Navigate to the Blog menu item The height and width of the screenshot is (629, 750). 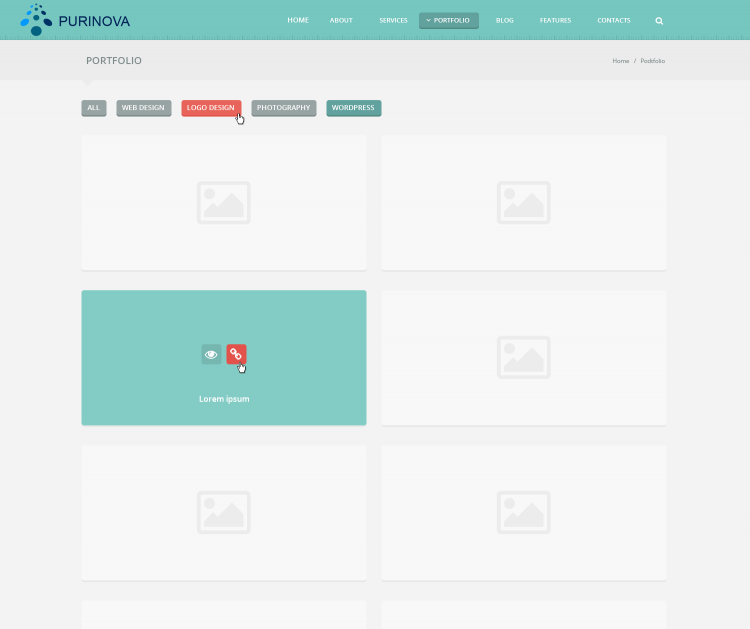coord(505,20)
